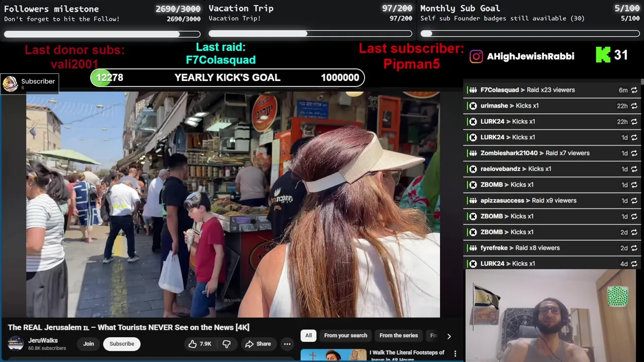Click the fyrefreke Raid x8 viewers text
This screenshot has width=644, height=362.
[x=520, y=248]
